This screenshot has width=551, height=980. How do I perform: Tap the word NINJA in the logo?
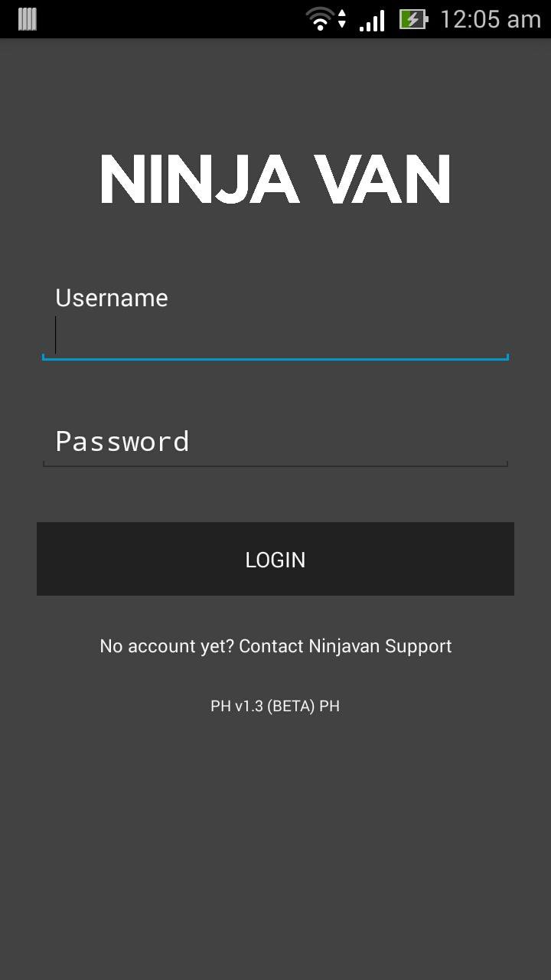coord(199,180)
